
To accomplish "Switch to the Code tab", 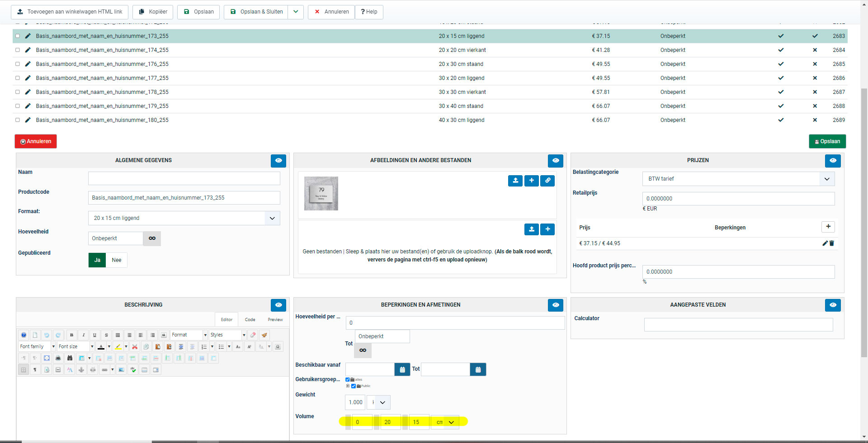I will 250,320.
